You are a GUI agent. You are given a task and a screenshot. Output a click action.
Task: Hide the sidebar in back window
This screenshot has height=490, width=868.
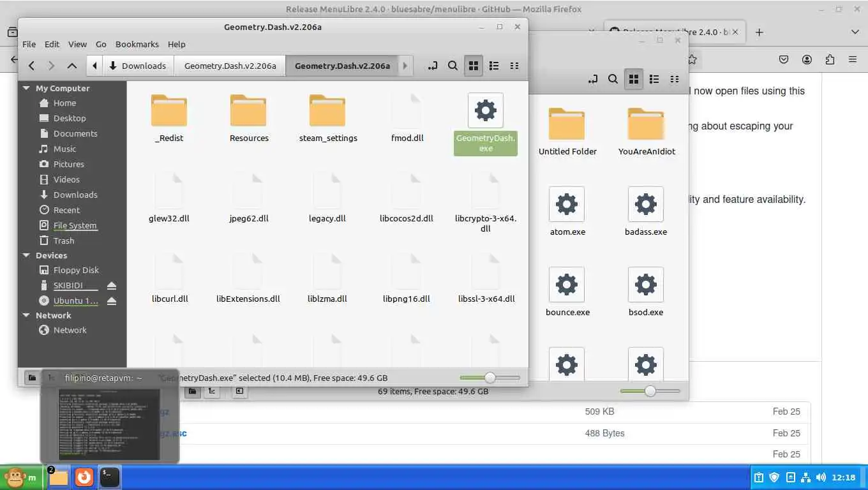tap(239, 391)
